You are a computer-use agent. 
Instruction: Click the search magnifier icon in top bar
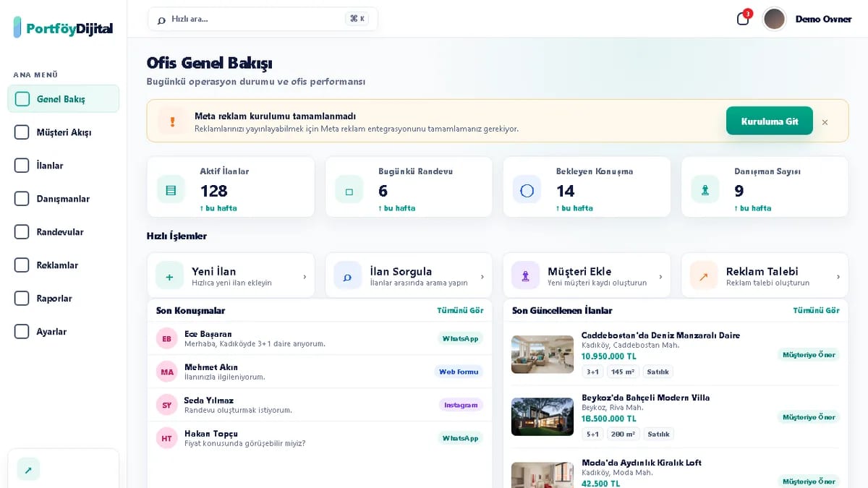click(x=161, y=20)
